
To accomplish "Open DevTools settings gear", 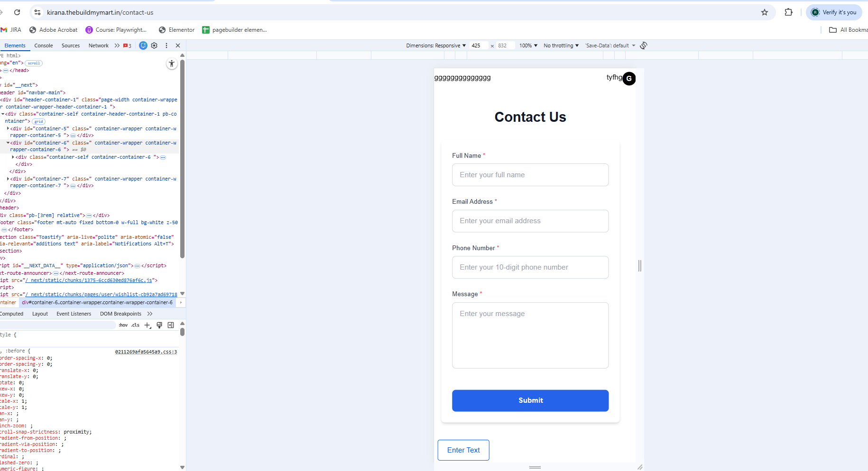I will click(154, 45).
